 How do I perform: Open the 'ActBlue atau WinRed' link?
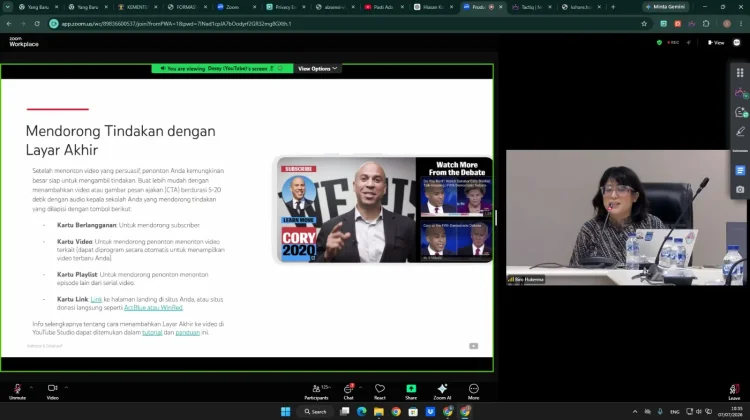tap(153, 308)
